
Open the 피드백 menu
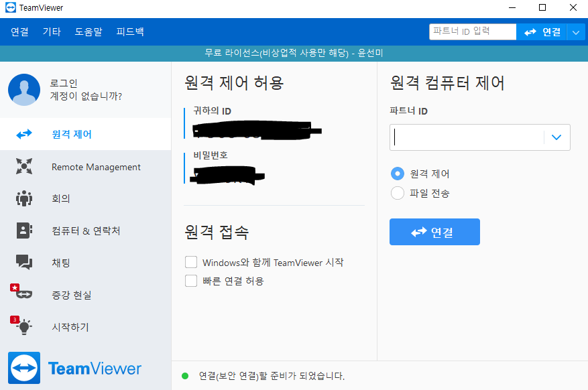tap(130, 32)
